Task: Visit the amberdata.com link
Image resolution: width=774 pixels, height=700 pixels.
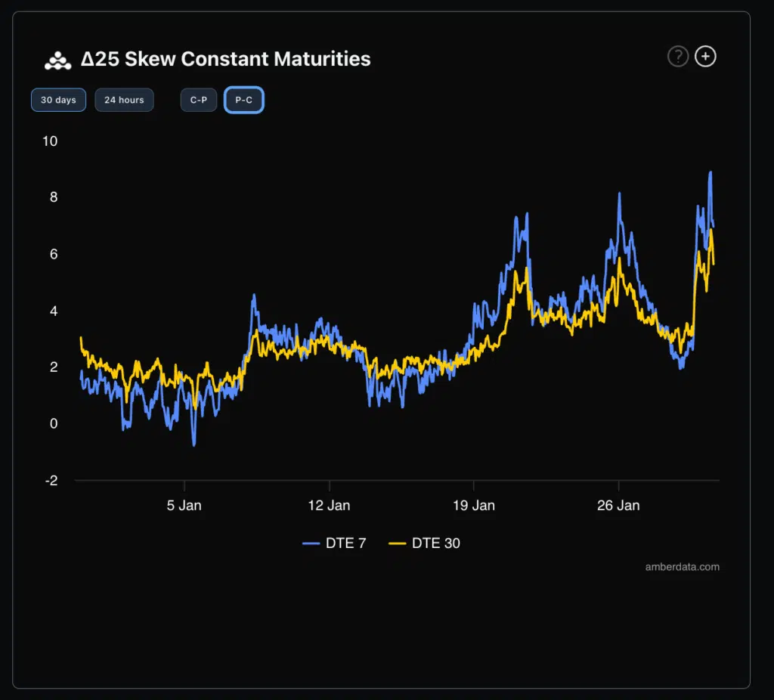Action: [682, 566]
